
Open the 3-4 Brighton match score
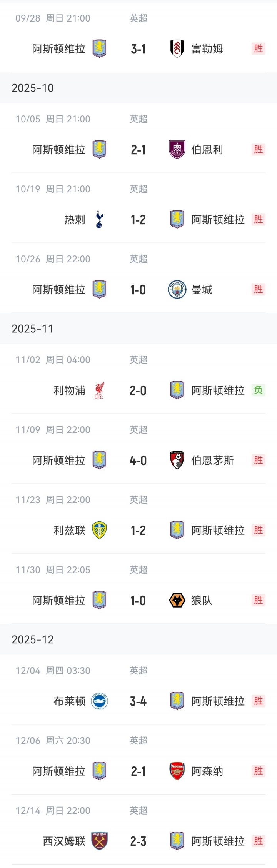coord(138,702)
